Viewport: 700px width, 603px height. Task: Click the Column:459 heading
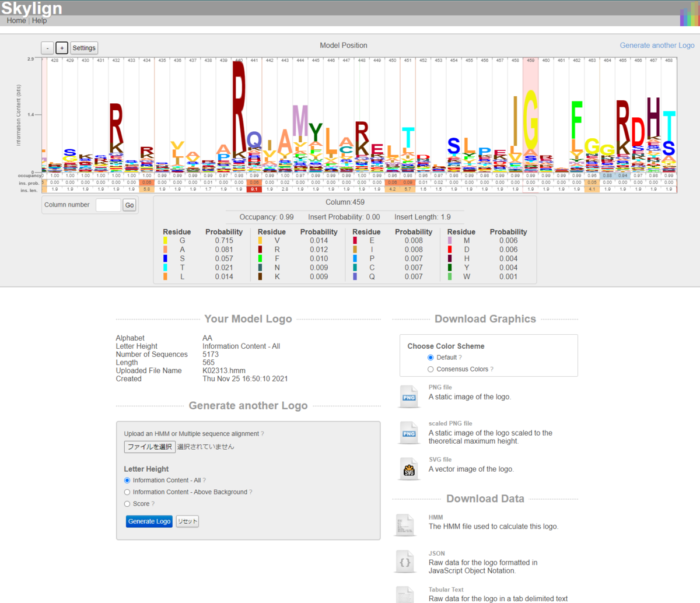click(345, 202)
